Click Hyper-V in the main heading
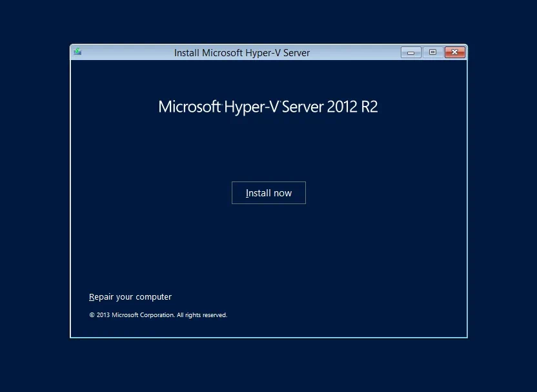 tap(251, 107)
